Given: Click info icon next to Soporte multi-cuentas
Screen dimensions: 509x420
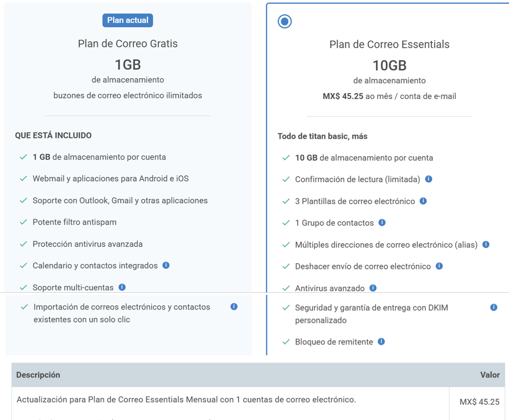Looking at the screenshot, I should 122,287.
